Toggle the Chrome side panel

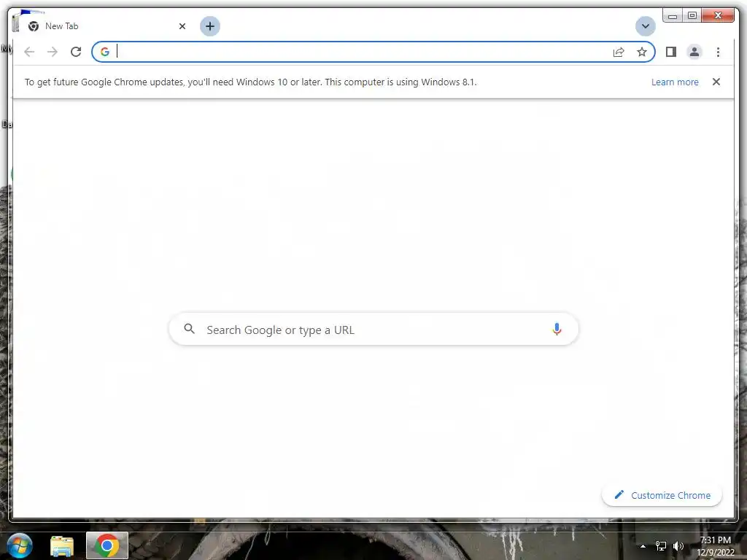671,52
